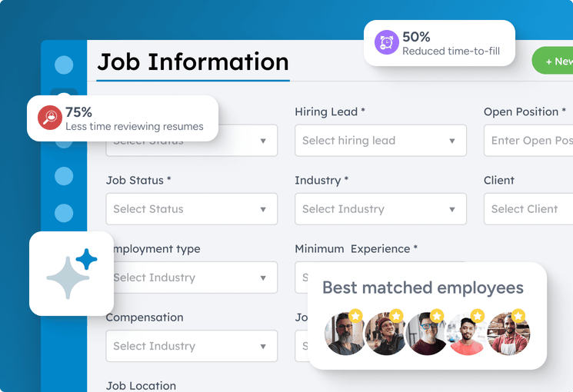Screen dimensions: 573x392
Task: Click the AI sparkle stars icon
Action: click(x=72, y=274)
